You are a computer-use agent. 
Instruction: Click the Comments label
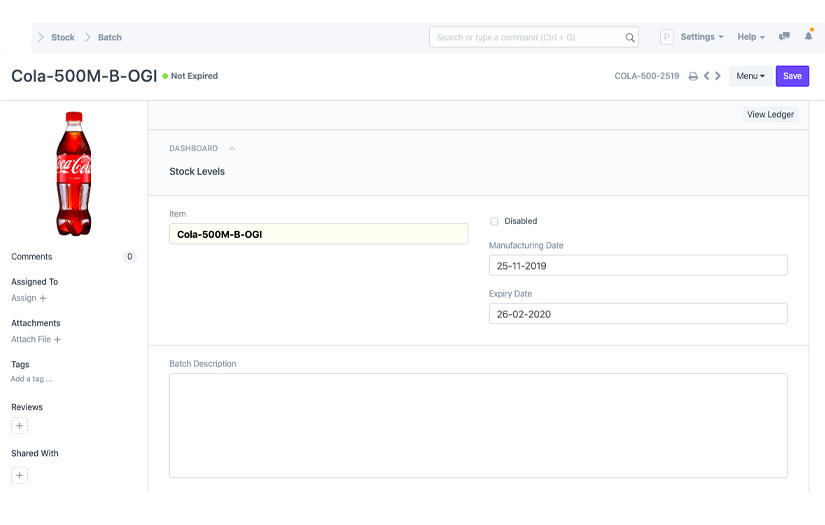point(32,257)
